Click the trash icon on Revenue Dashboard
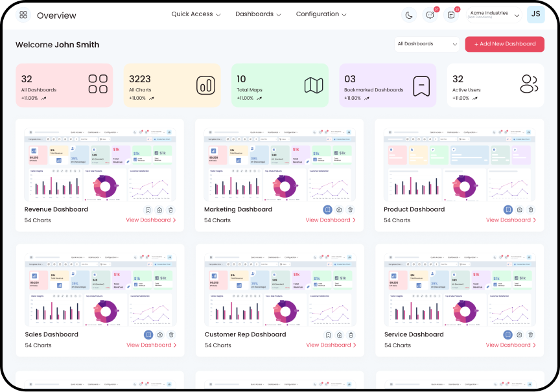 click(x=171, y=210)
